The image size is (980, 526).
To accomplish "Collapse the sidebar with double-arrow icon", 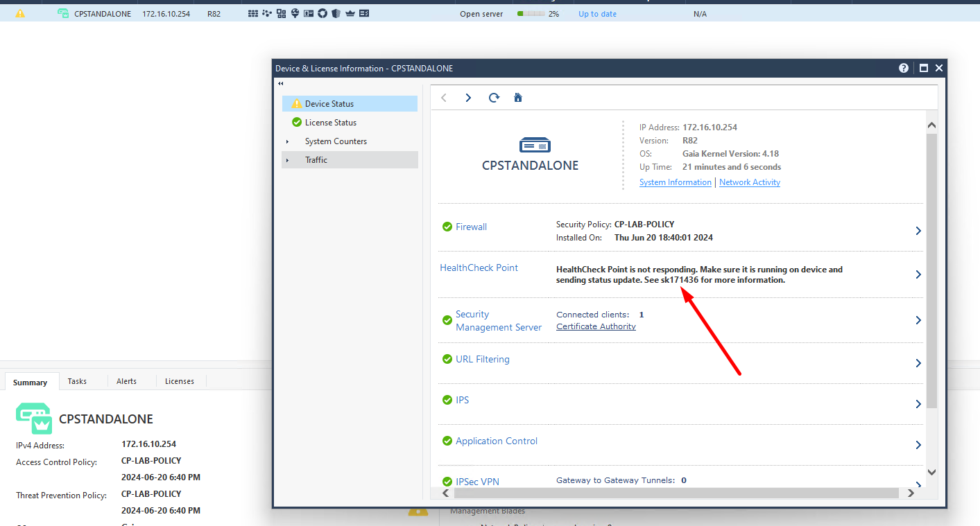I will click(281, 84).
